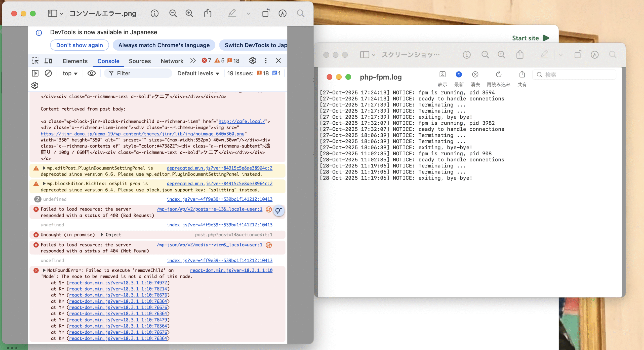Click the Don't show again button
Image resolution: width=644 pixels, height=350 pixels.
click(x=79, y=45)
